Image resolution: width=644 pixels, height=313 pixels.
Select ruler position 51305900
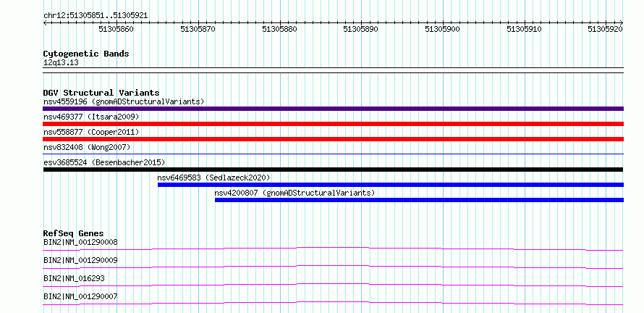pyautogui.click(x=442, y=29)
